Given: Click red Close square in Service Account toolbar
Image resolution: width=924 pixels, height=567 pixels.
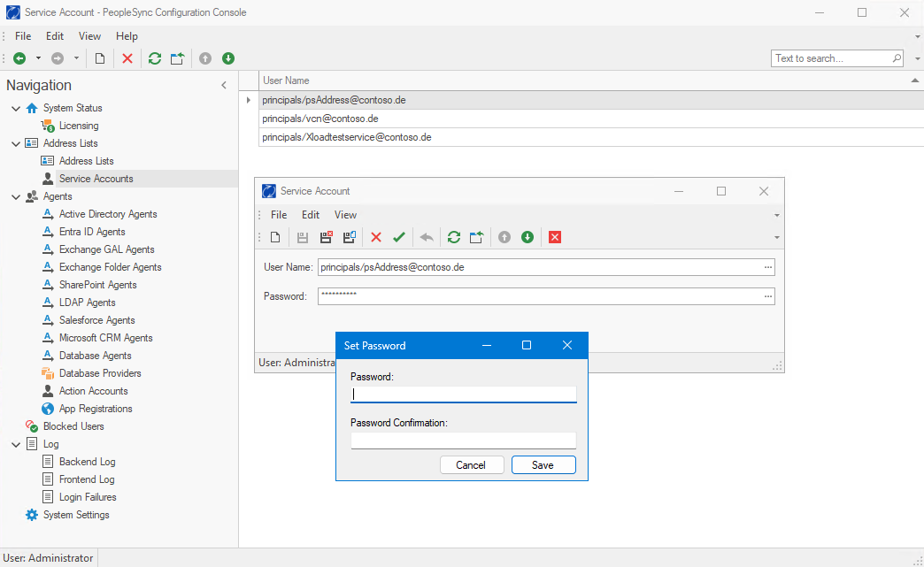Looking at the screenshot, I should [555, 237].
